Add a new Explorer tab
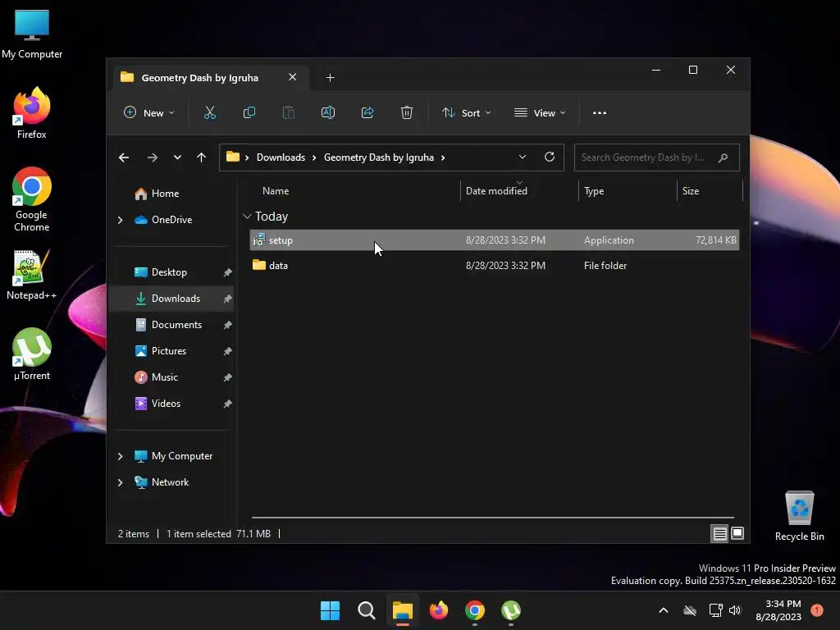 tap(330, 78)
